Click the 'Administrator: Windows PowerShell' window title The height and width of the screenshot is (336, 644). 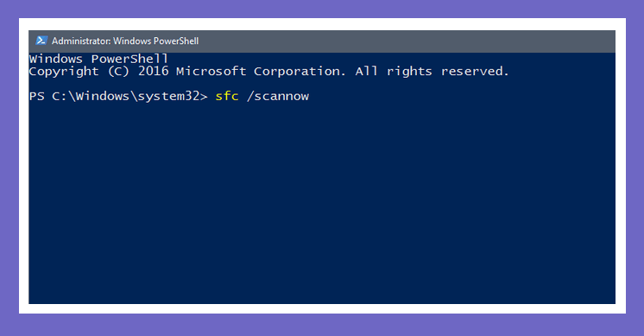[x=125, y=41]
